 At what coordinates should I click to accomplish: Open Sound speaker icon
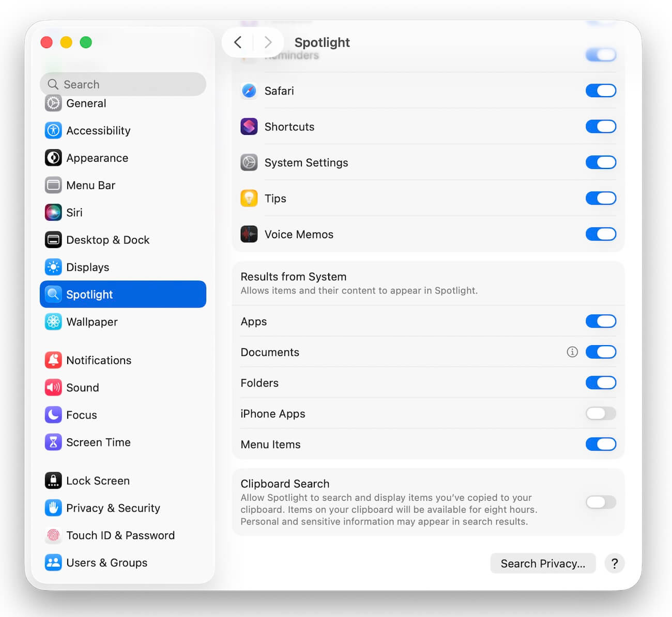(x=53, y=388)
